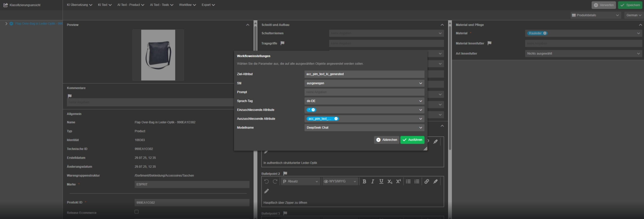Remove the Rauleder tag from Material

coord(545,33)
